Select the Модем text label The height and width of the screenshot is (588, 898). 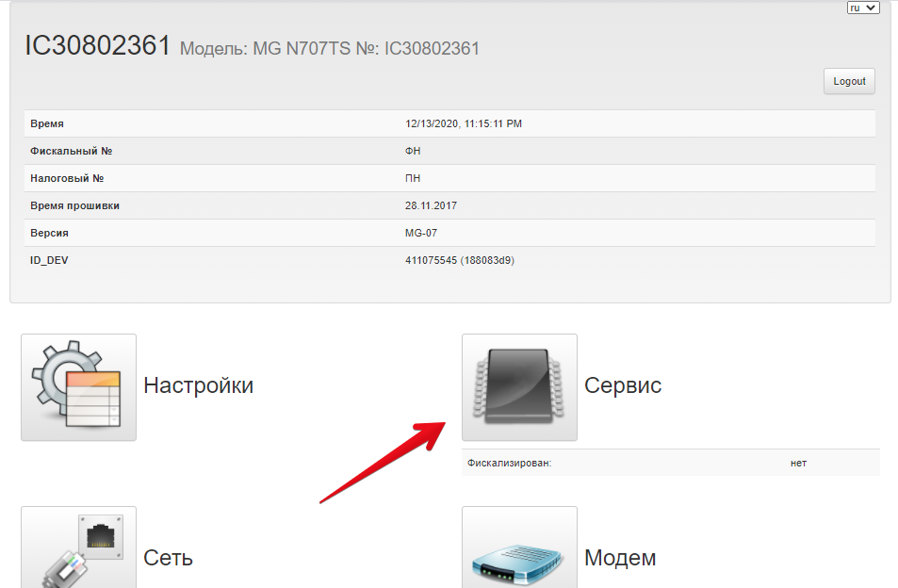[x=620, y=558]
